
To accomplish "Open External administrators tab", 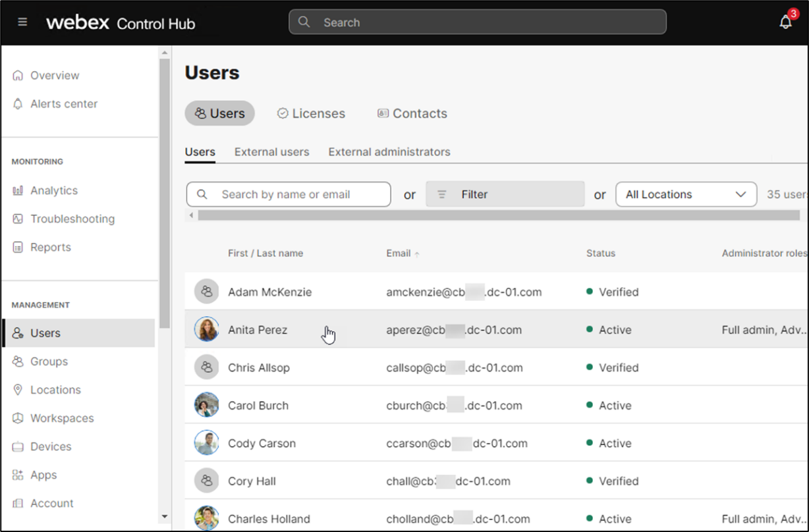I will pos(389,151).
